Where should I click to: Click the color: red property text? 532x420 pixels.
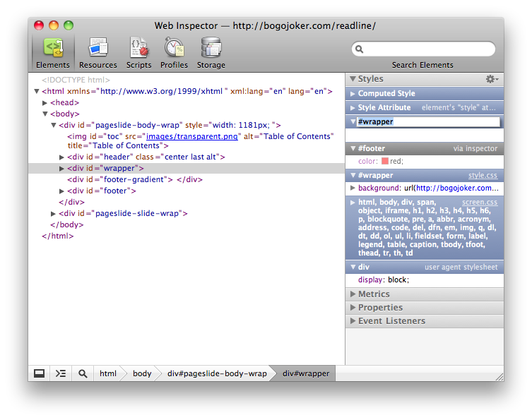click(x=381, y=162)
